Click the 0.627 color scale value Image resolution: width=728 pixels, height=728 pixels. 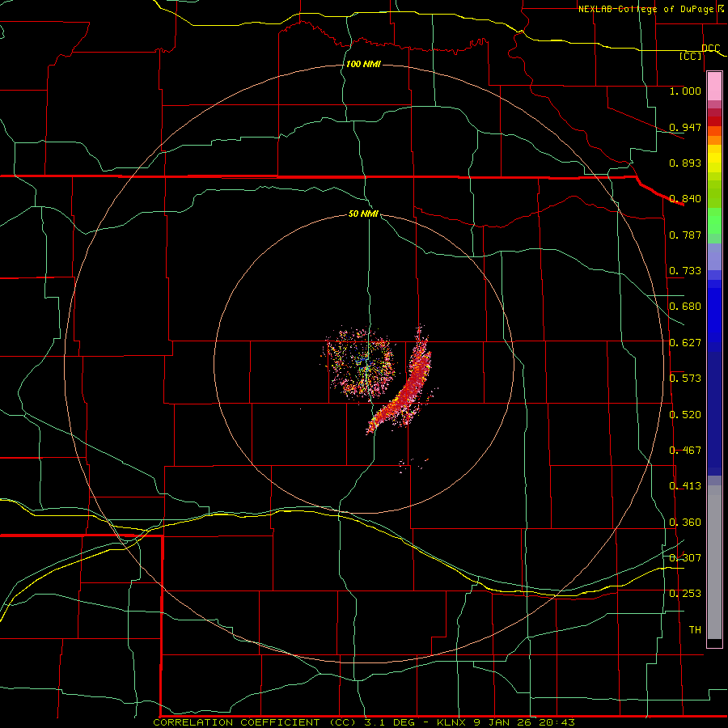pos(685,343)
